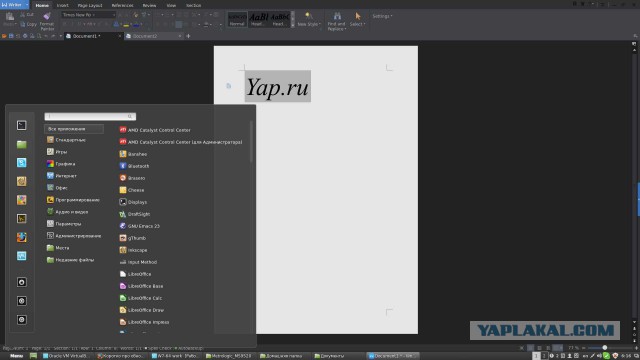Launch DraftSight from the app list
This screenshot has height=360, width=640.
[x=135, y=214]
